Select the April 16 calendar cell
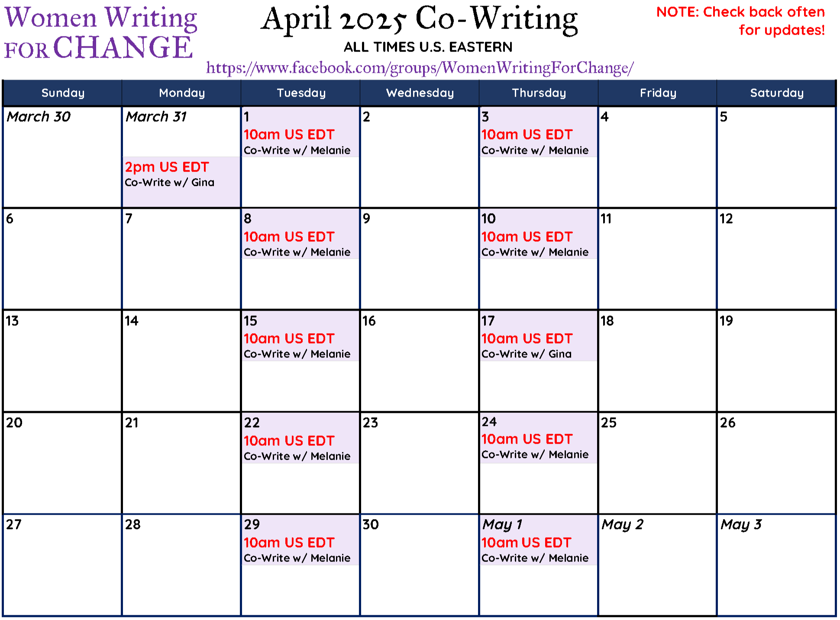 pos(420,361)
